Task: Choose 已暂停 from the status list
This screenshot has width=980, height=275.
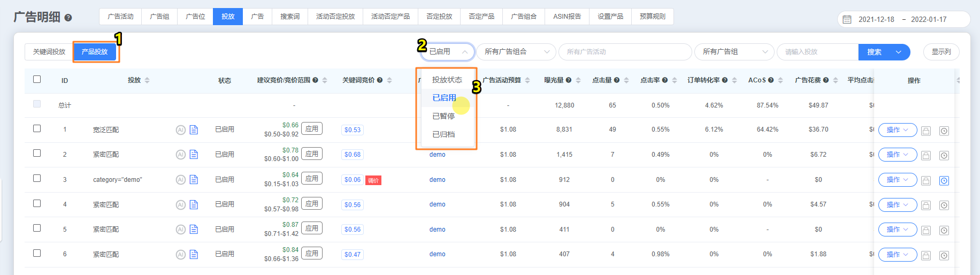Action: coord(443,116)
